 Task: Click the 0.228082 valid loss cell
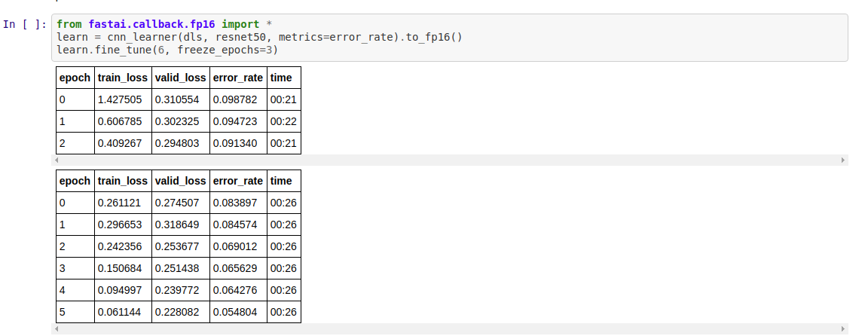178,312
